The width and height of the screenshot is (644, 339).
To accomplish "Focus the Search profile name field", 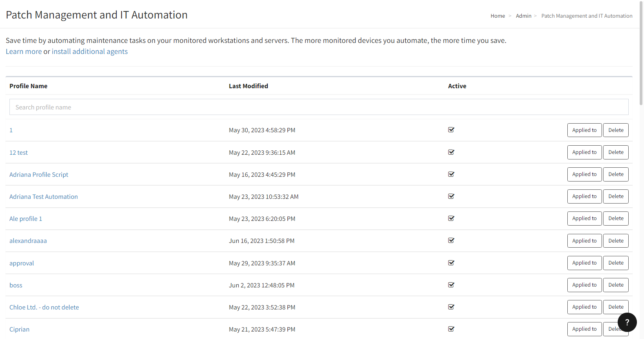I will pyautogui.click(x=319, y=107).
